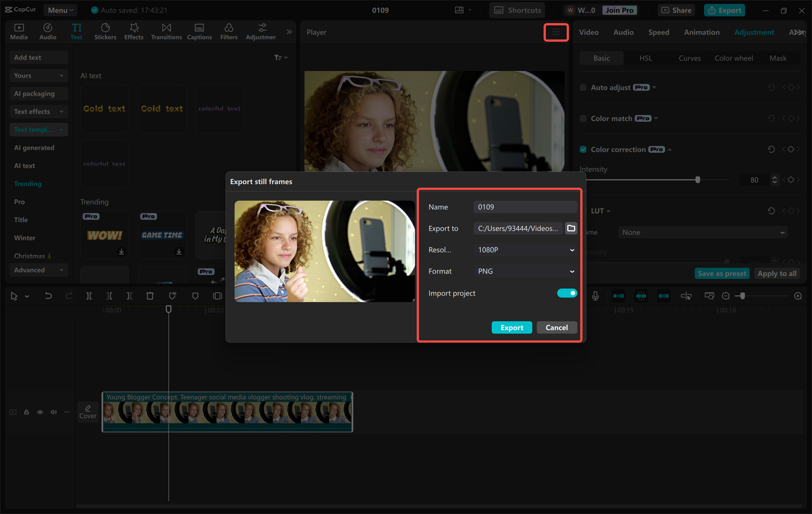
Task: Open the Menu in the top bar
Action: [59, 10]
